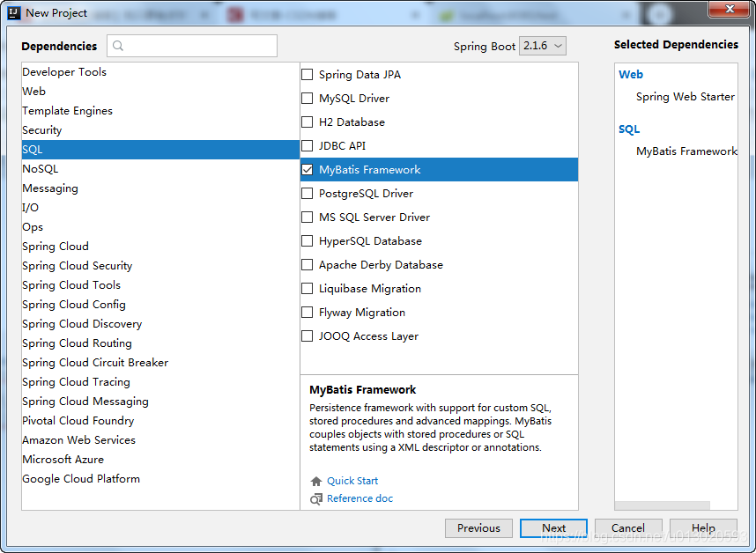Select Spring Web Starter in Selected Dependencies
The height and width of the screenshot is (553, 756).
point(686,96)
